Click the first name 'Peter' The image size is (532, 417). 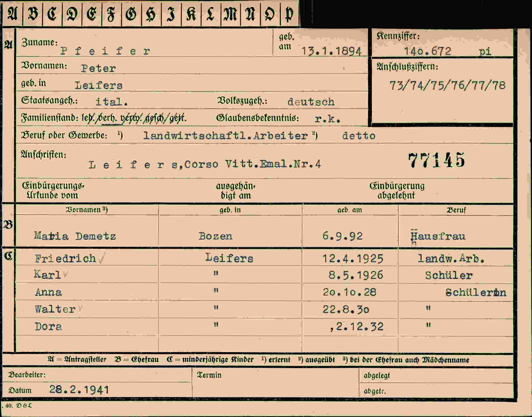pos(98,68)
